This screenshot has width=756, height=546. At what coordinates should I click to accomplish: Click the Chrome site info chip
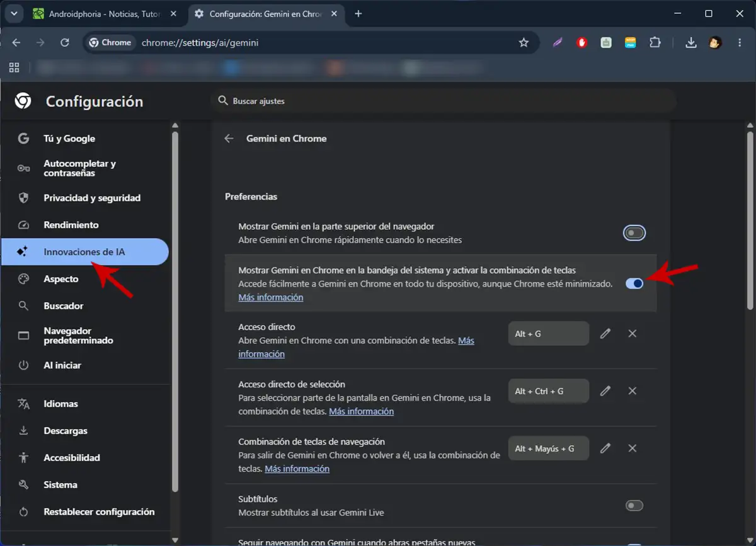[111, 43]
